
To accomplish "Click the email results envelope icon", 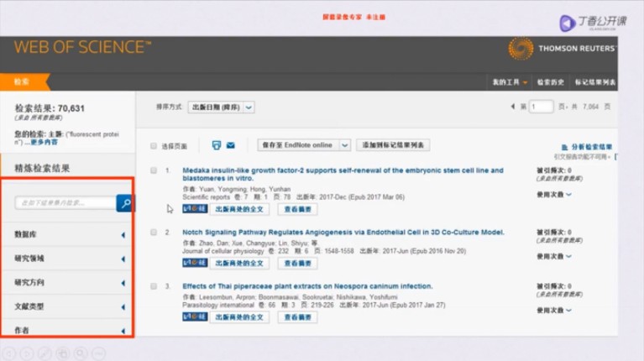I will (230, 145).
